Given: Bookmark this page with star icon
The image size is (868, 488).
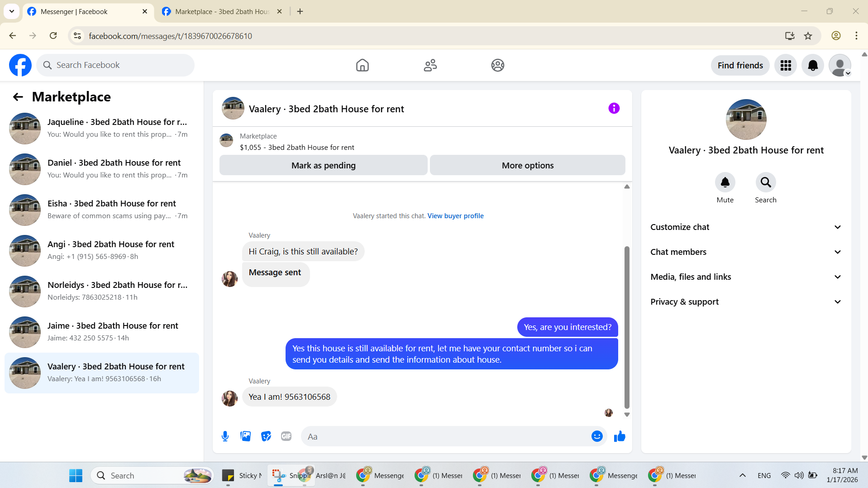Looking at the screenshot, I should [x=808, y=36].
